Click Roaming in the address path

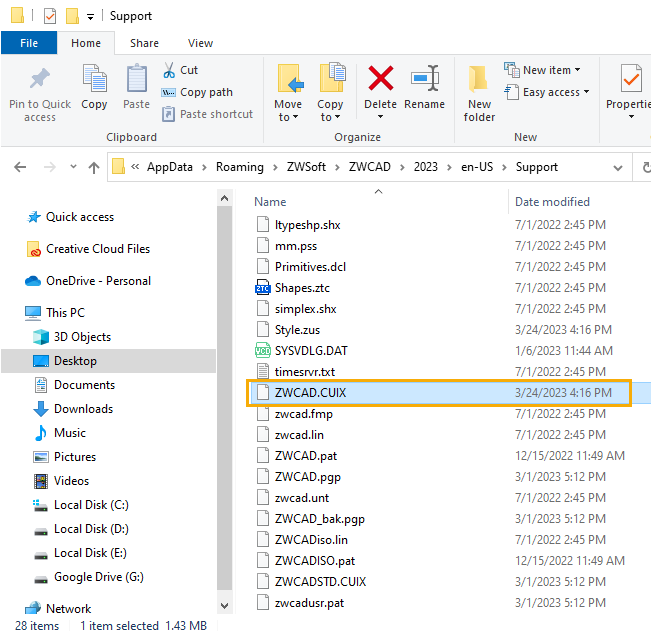240,167
